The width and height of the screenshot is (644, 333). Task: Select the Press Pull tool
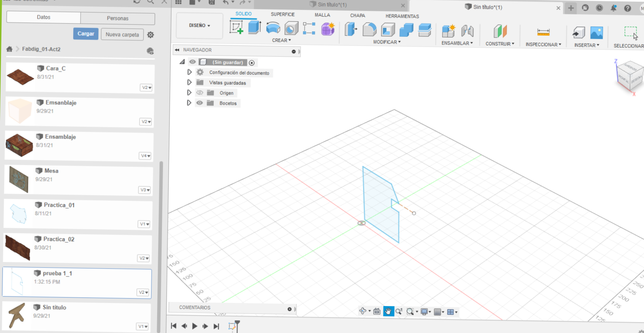(351, 29)
